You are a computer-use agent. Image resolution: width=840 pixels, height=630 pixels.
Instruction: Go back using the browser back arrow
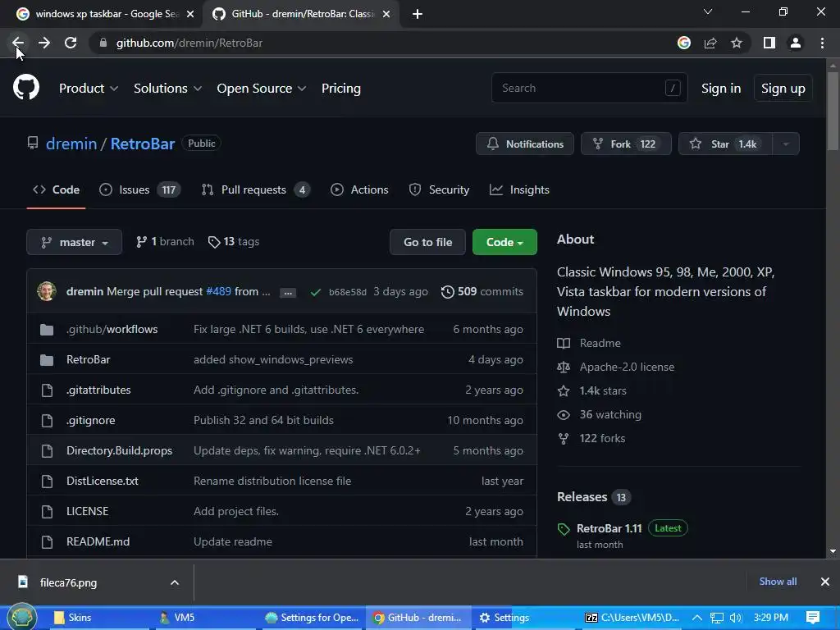(x=18, y=43)
